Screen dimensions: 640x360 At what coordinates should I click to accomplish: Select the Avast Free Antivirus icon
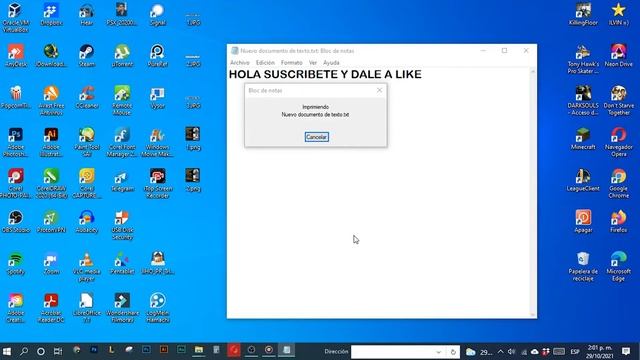click(x=51, y=101)
